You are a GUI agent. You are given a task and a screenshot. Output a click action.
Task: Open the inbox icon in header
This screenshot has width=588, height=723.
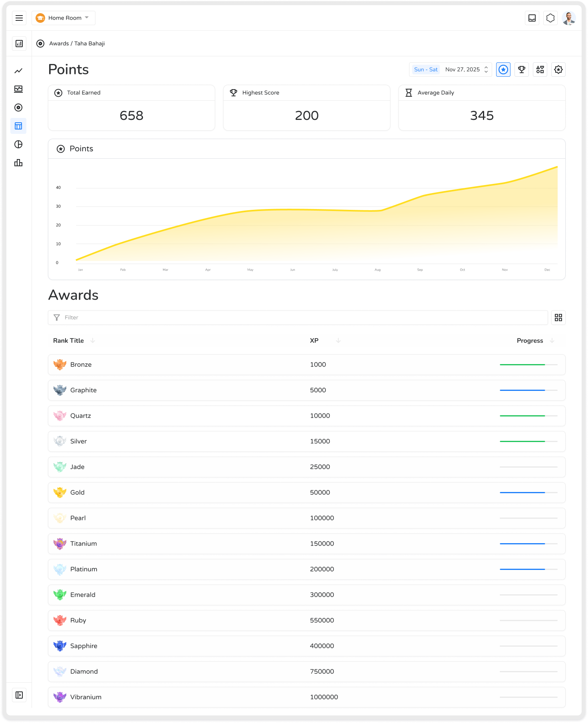[x=532, y=18]
